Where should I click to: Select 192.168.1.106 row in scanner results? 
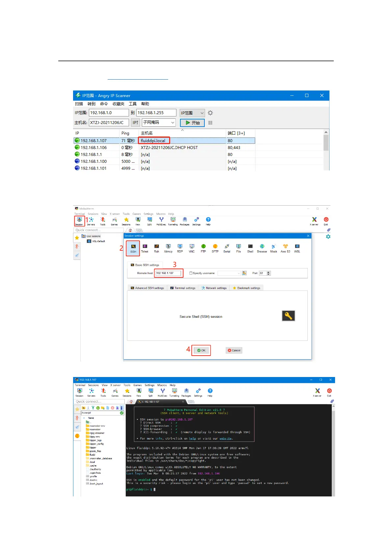164,147
